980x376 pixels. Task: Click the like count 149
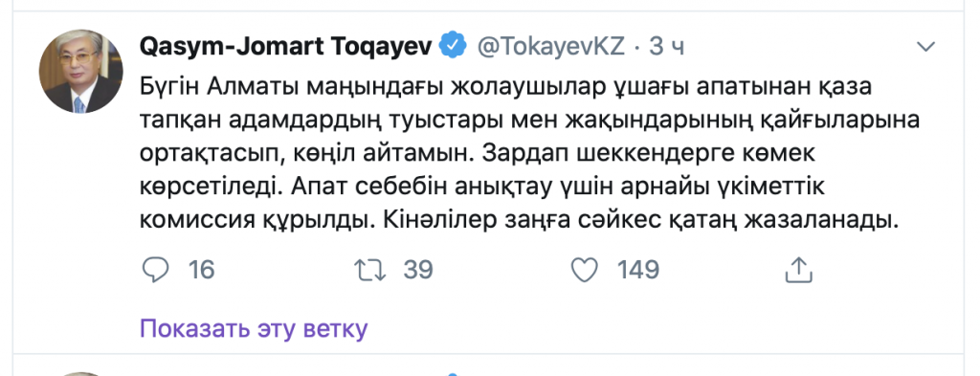click(x=638, y=270)
